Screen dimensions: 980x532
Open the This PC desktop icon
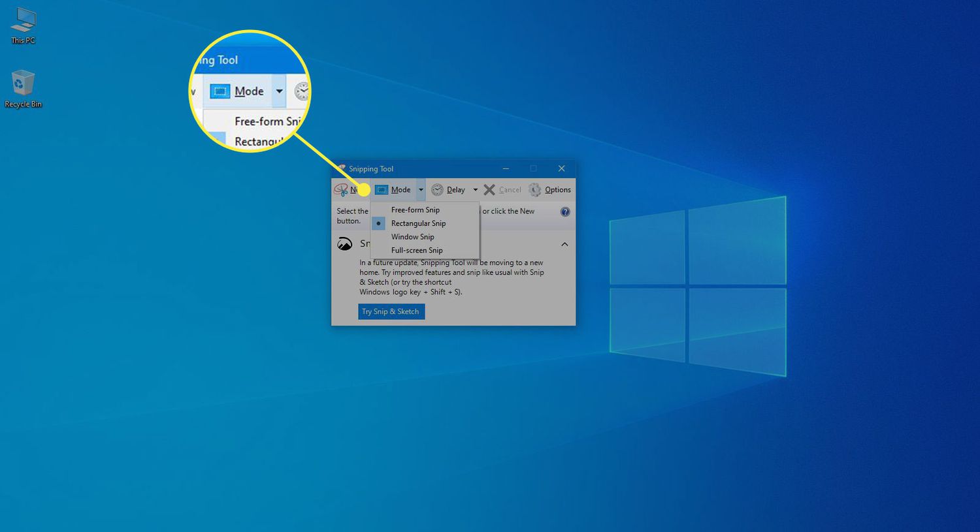(23, 25)
